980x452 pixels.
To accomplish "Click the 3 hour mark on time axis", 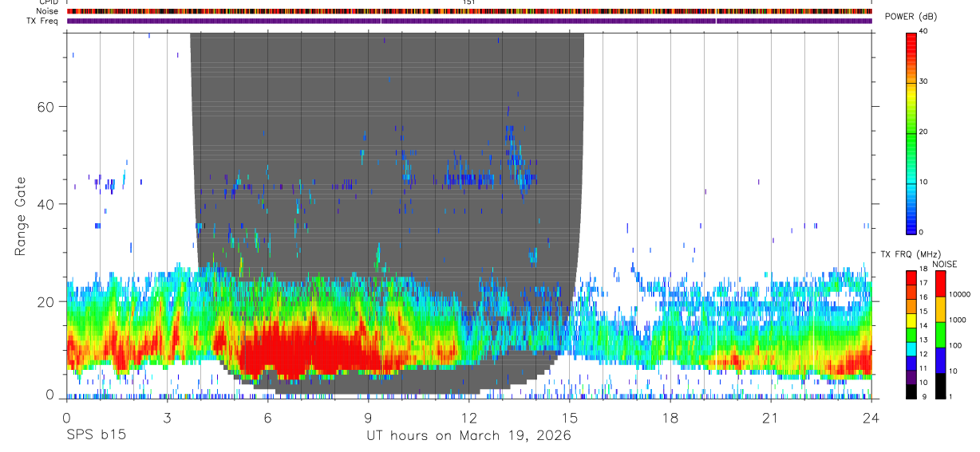I will click(x=167, y=417).
